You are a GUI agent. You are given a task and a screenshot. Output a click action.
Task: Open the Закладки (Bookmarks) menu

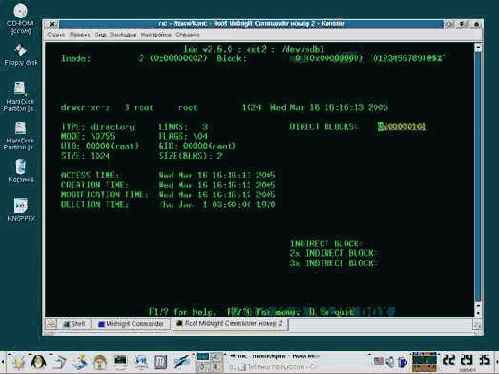click(x=123, y=35)
